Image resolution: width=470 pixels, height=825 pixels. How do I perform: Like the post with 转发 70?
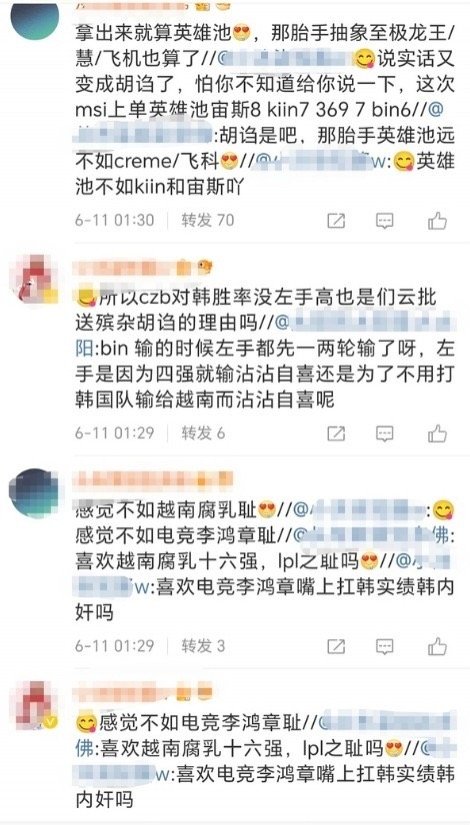coord(437,220)
